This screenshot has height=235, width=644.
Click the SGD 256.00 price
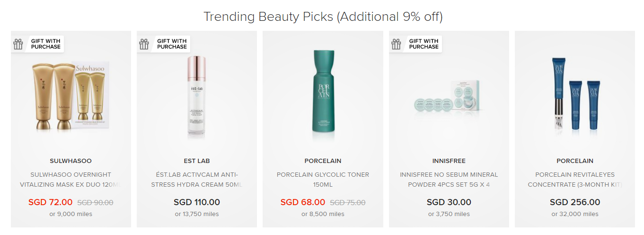pos(575,202)
